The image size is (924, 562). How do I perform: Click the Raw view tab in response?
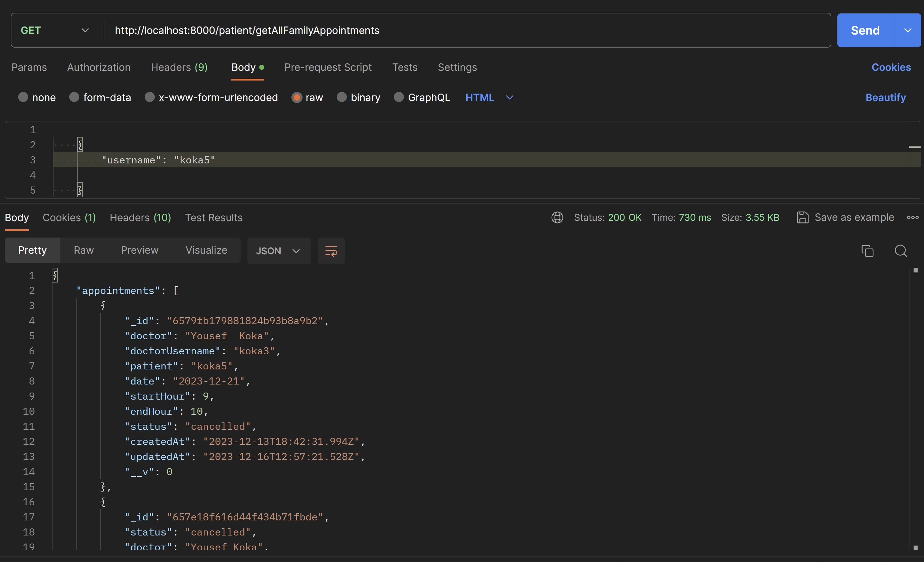click(83, 251)
